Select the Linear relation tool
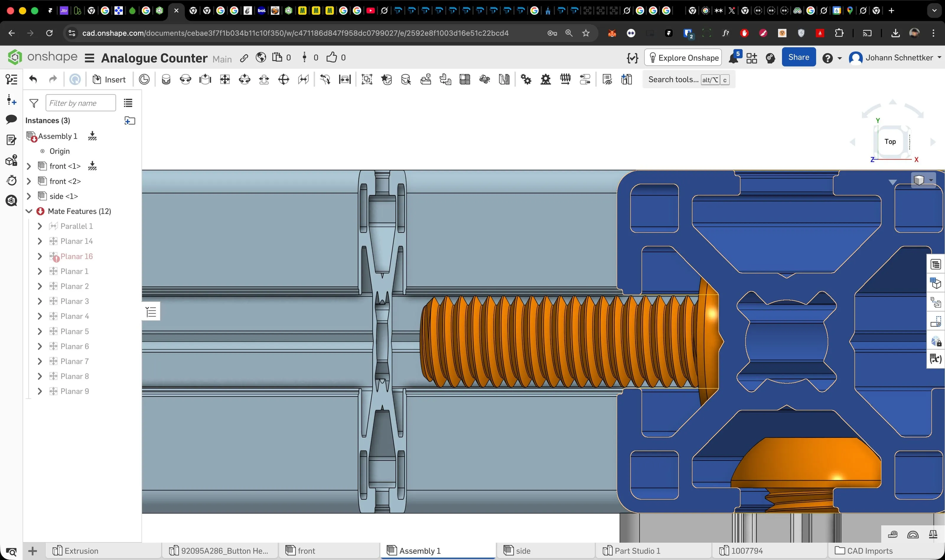Screen dimensions: 945x560 click(585, 80)
